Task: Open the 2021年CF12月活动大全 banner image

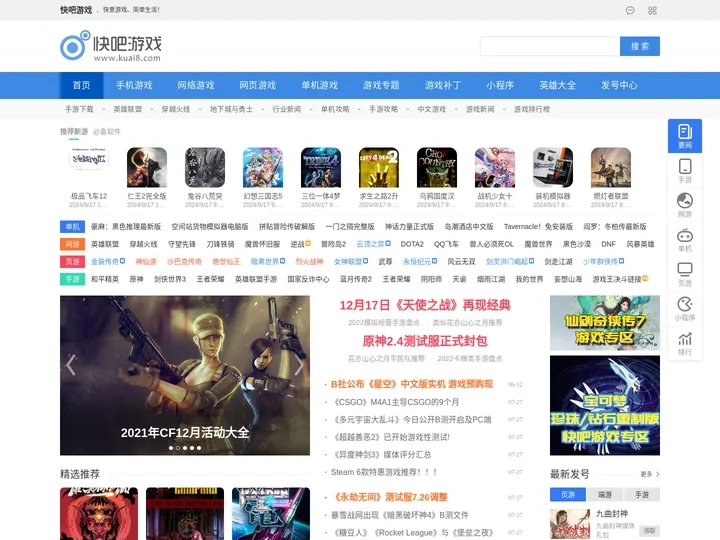Action: [x=185, y=375]
